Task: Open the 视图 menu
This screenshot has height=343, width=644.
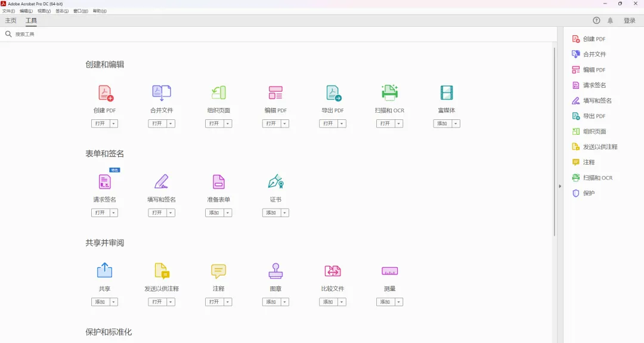Action: click(x=44, y=11)
